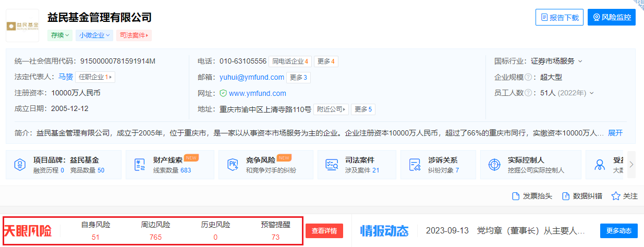Select 预警提醒 tab showing 73

coord(275,231)
